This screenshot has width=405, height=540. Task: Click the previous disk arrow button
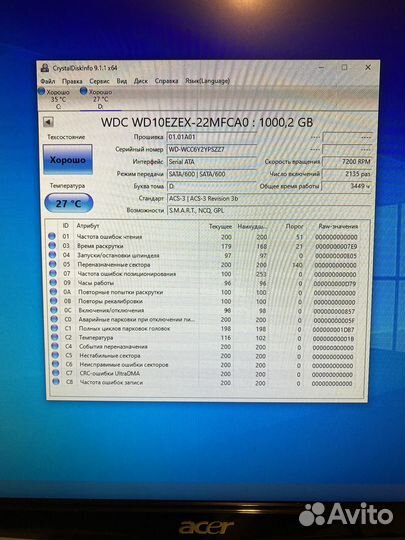(x=48, y=122)
